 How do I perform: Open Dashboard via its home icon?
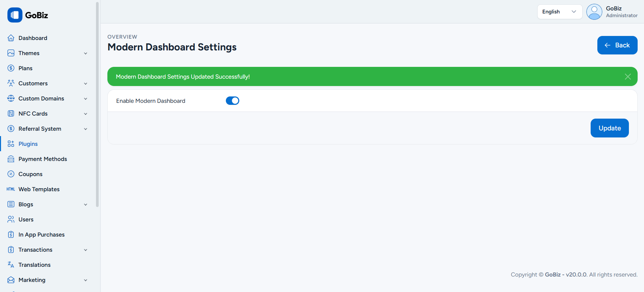click(x=10, y=38)
